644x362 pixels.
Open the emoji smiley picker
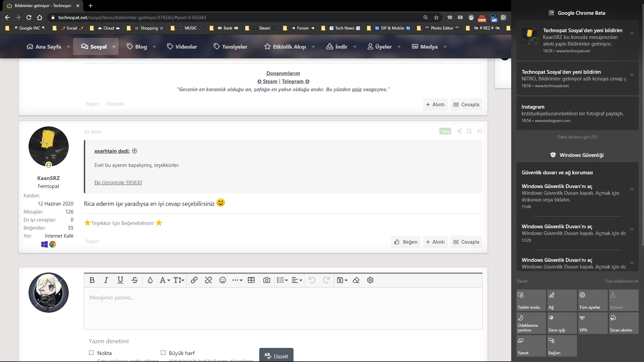pyautogui.click(x=222, y=280)
